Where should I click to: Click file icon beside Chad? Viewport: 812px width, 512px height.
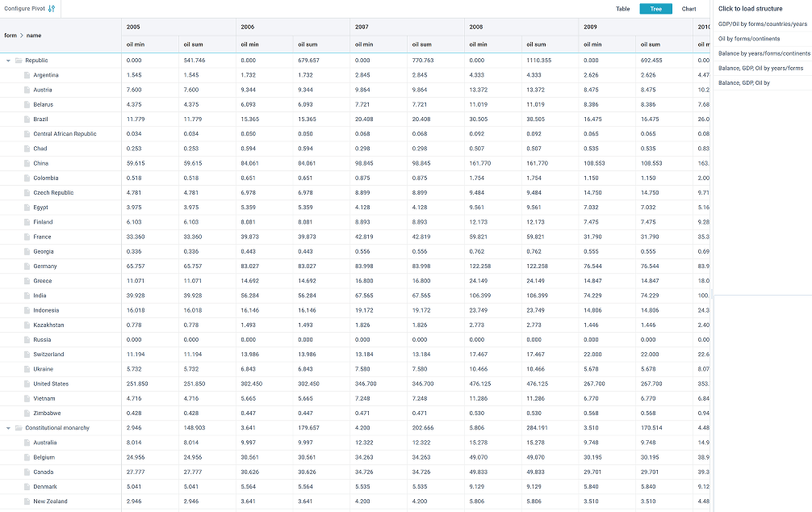click(27, 149)
